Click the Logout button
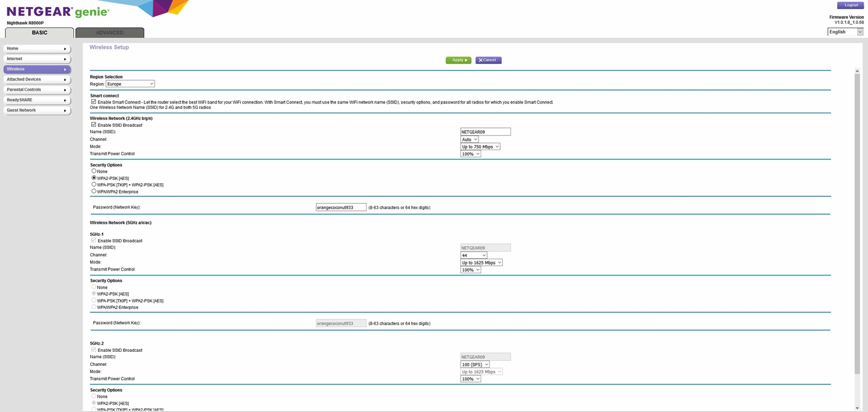868x412 pixels. coord(850,5)
